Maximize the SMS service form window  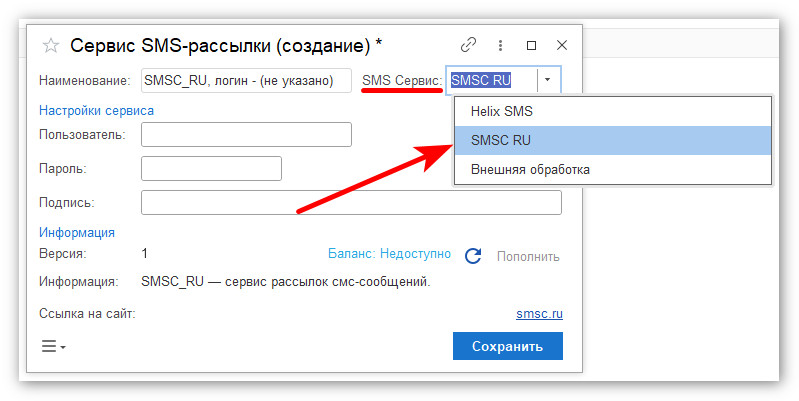point(531,45)
